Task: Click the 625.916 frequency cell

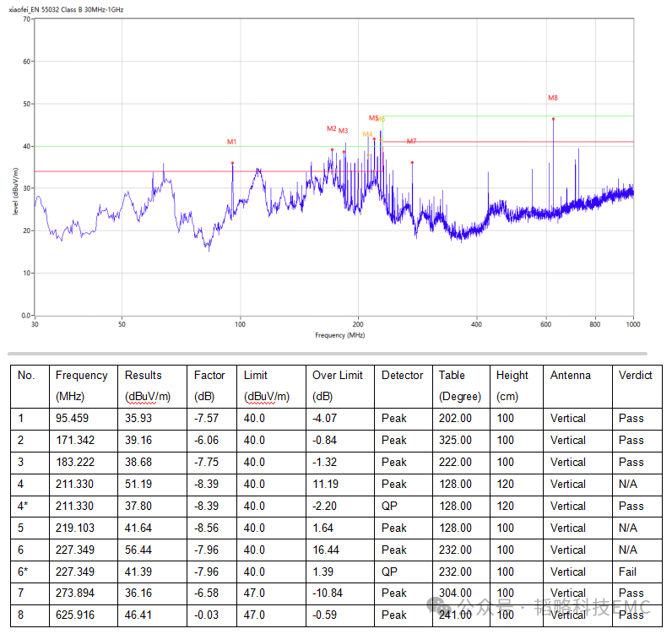Action: 74,615
